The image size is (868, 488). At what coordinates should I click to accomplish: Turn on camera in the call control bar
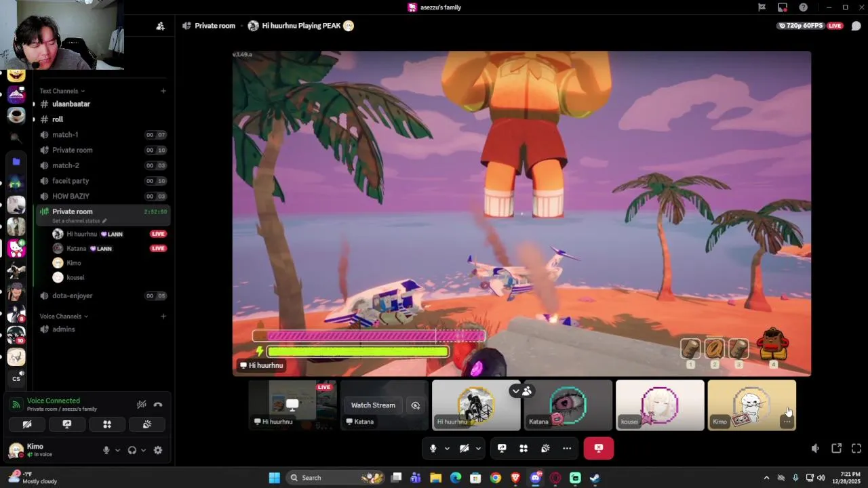coord(465,448)
